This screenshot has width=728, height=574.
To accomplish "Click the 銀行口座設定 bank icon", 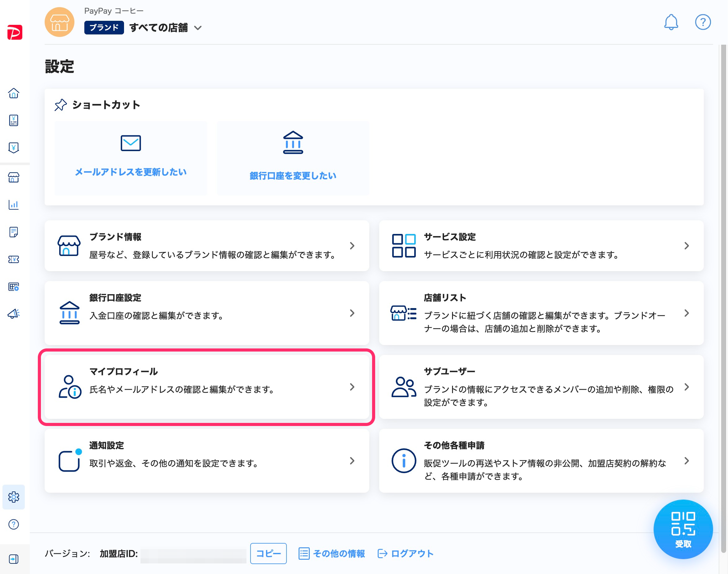I will (69, 313).
